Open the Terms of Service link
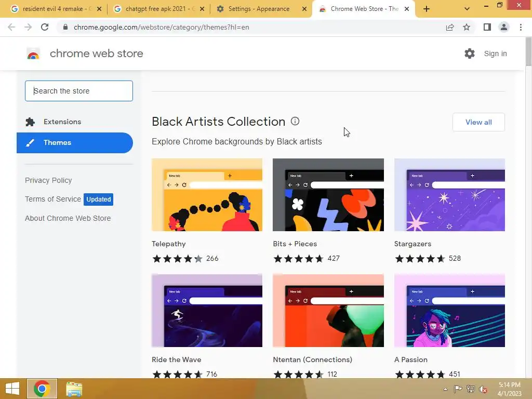 (x=53, y=199)
